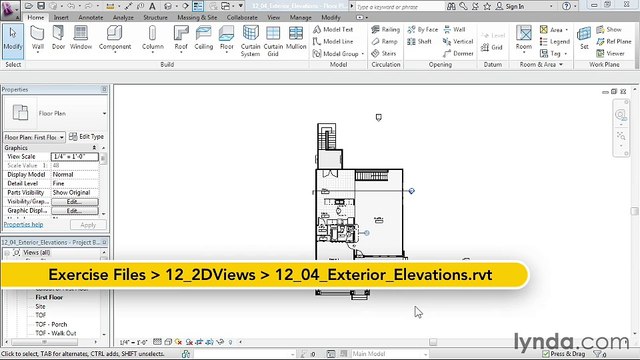This screenshot has height=360, width=640.
Task: Click the Model Text tool
Action: click(333, 29)
